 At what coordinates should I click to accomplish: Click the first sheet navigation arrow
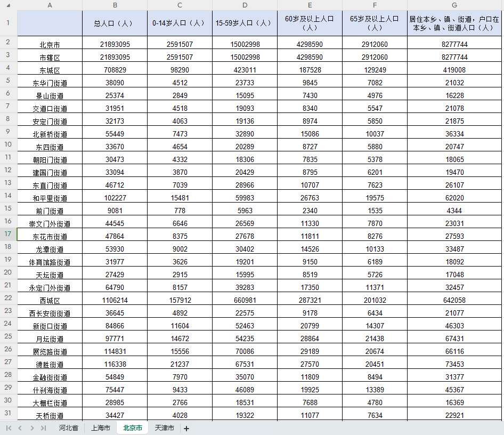[x=9, y=428]
